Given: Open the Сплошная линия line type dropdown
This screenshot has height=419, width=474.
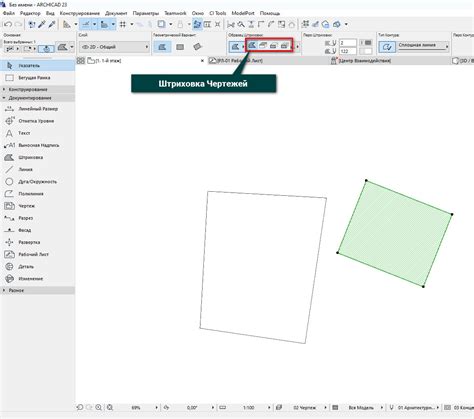Looking at the screenshot, I should 423,46.
